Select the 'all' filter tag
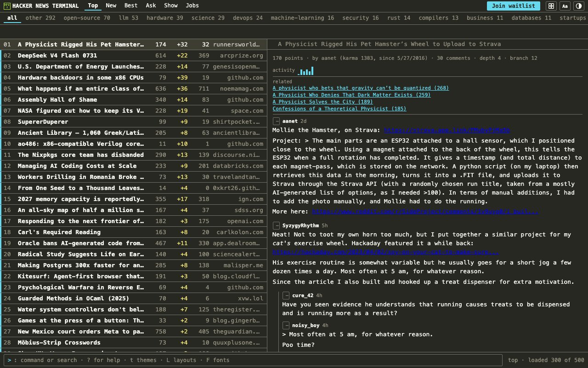 coord(12,18)
